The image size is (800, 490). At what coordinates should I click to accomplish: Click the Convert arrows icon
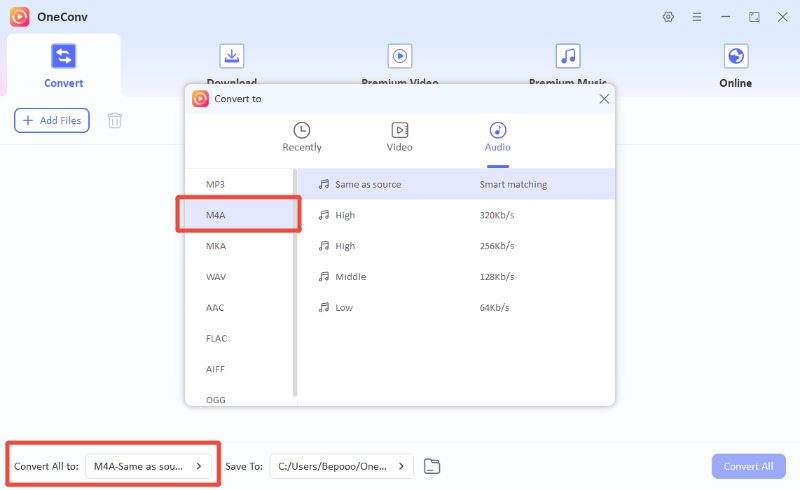click(x=63, y=56)
